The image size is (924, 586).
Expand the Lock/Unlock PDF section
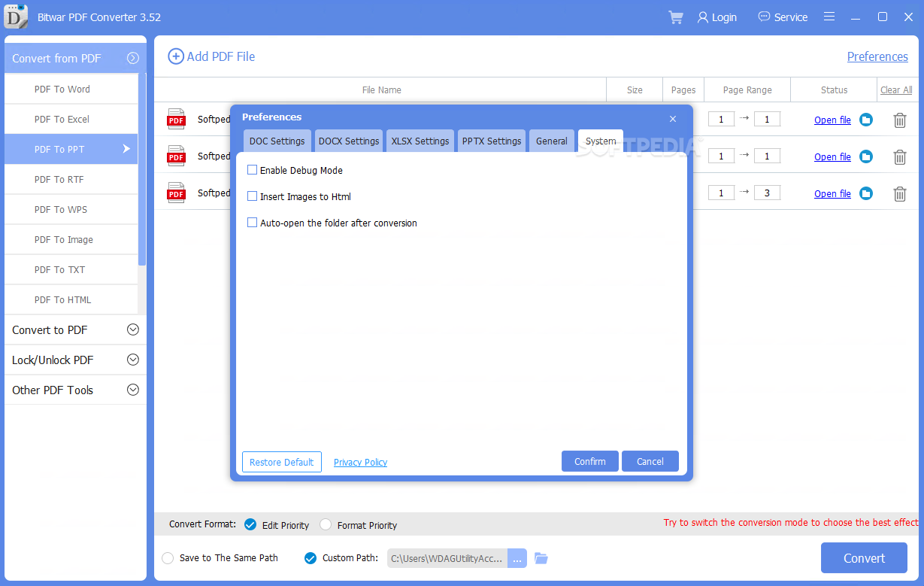pyautogui.click(x=133, y=360)
